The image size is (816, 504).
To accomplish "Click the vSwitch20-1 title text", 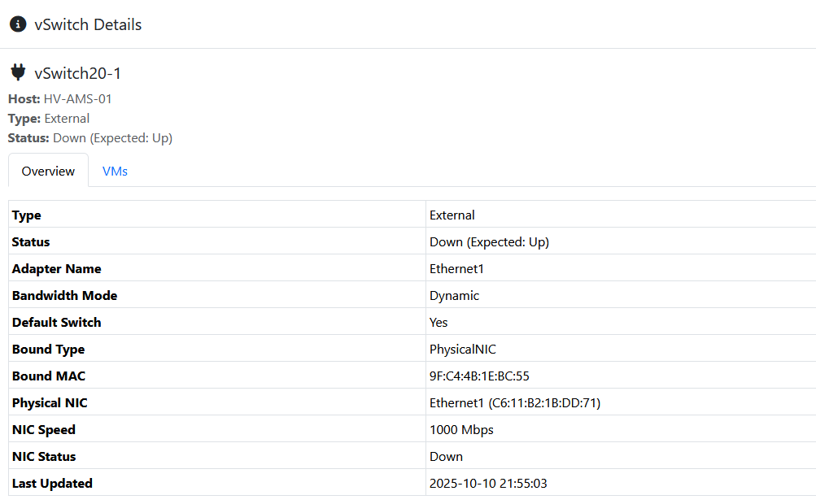I will [77, 73].
